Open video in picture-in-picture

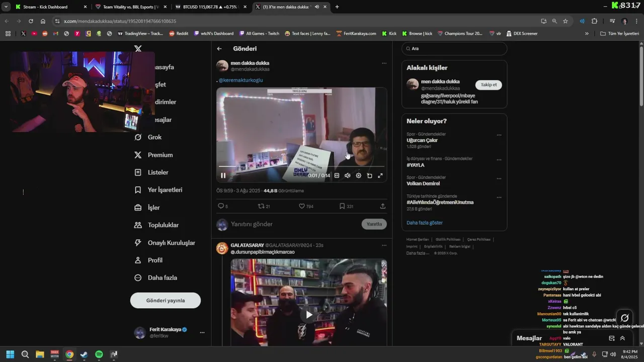[x=369, y=175]
